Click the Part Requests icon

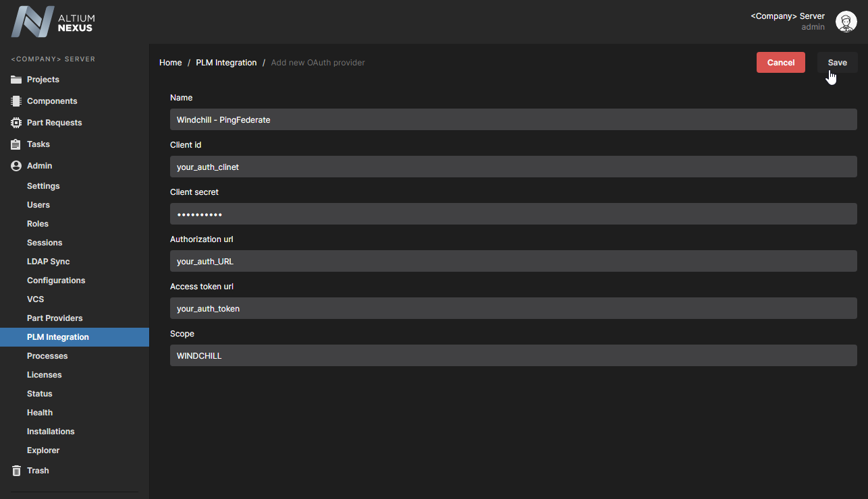click(16, 123)
